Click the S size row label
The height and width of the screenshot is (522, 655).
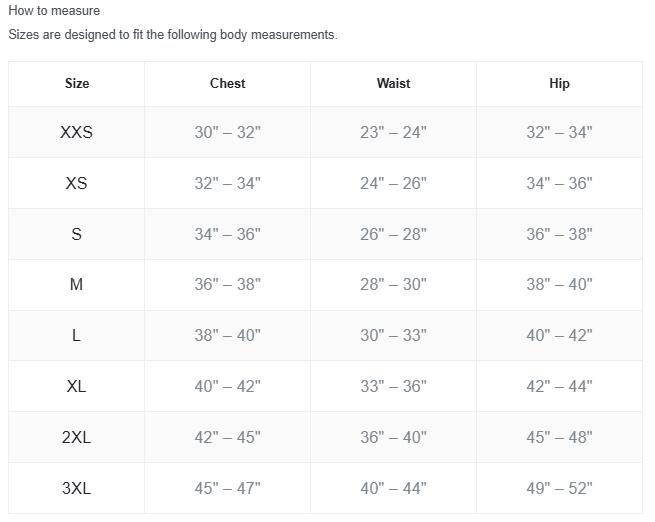pyautogui.click(x=76, y=234)
